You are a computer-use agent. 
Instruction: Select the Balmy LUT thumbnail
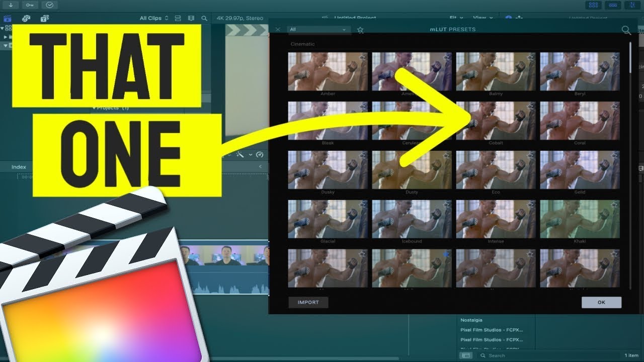click(x=496, y=71)
